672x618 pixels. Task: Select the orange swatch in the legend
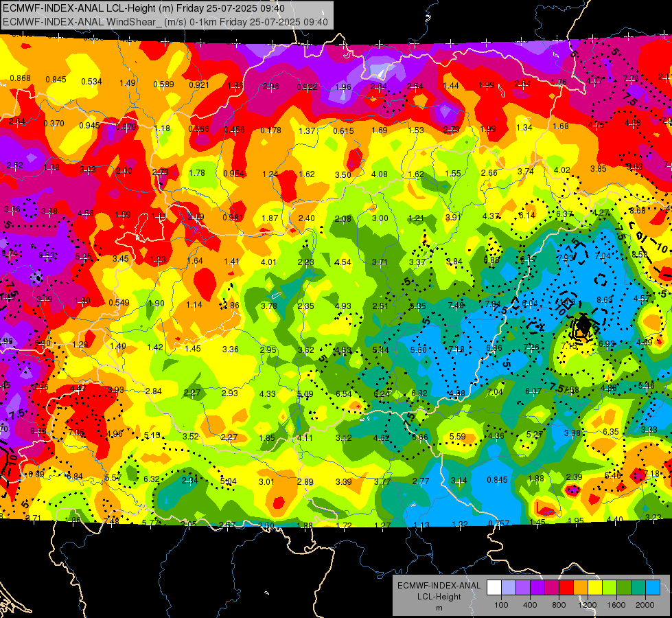(581, 588)
